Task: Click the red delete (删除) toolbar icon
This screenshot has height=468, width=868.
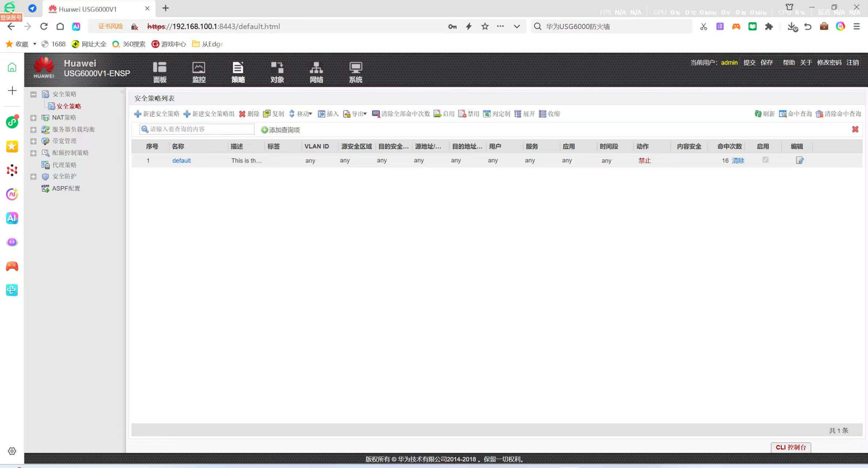Action: point(242,114)
